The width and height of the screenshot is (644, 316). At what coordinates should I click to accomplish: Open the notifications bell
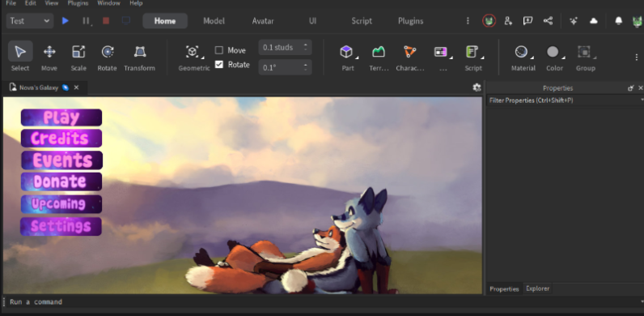click(x=619, y=20)
